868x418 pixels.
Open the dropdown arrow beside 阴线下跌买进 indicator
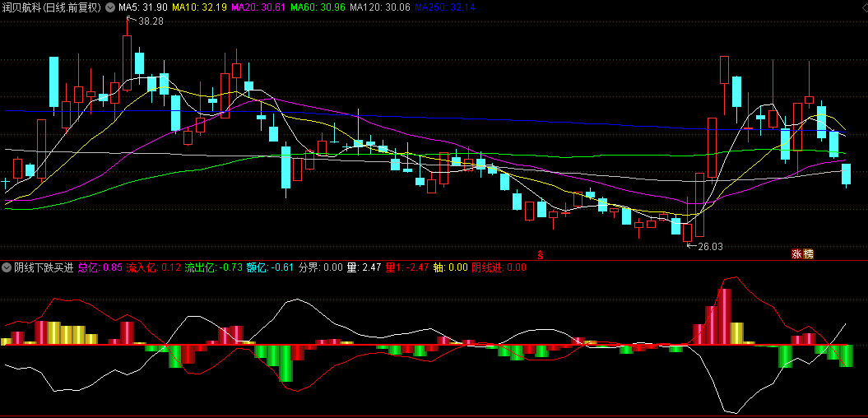click(x=7, y=268)
